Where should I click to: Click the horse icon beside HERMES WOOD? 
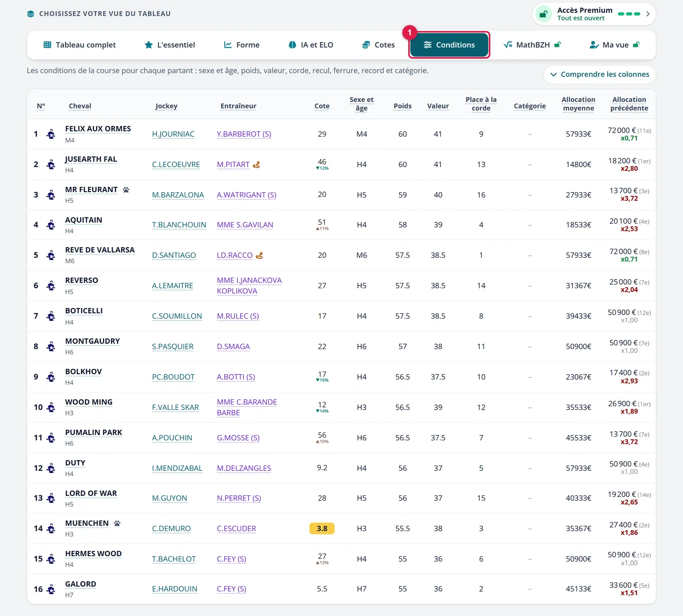point(51,559)
